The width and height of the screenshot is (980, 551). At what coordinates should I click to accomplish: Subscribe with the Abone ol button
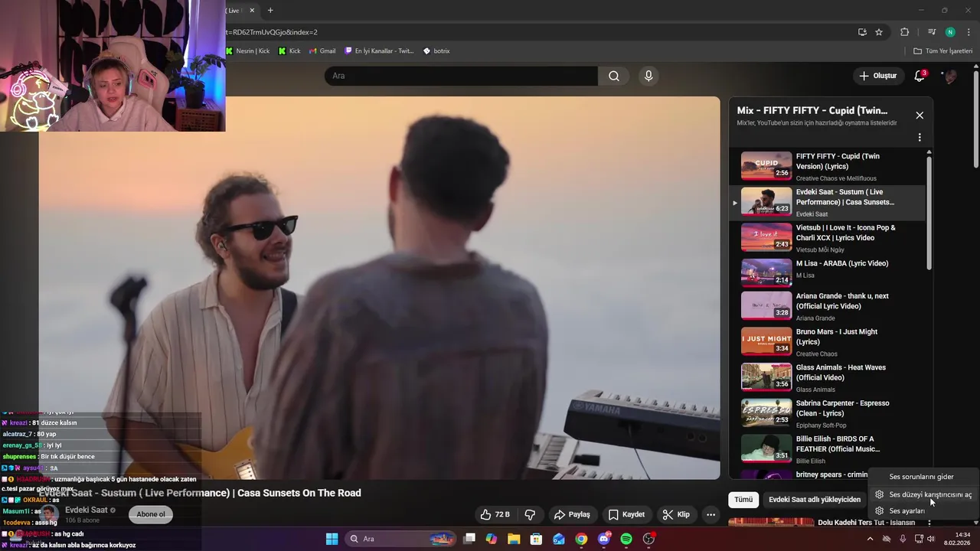tap(151, 514)
